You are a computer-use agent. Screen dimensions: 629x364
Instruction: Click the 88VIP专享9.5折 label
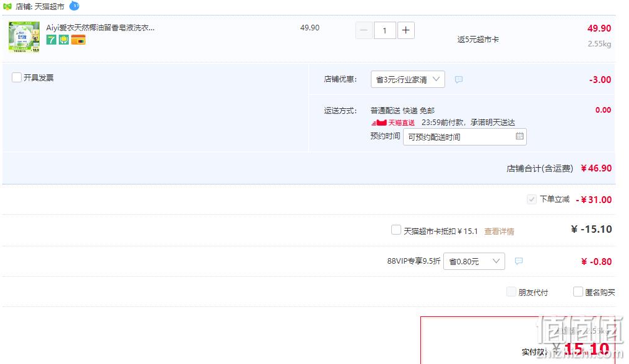[x=414, y=261]
